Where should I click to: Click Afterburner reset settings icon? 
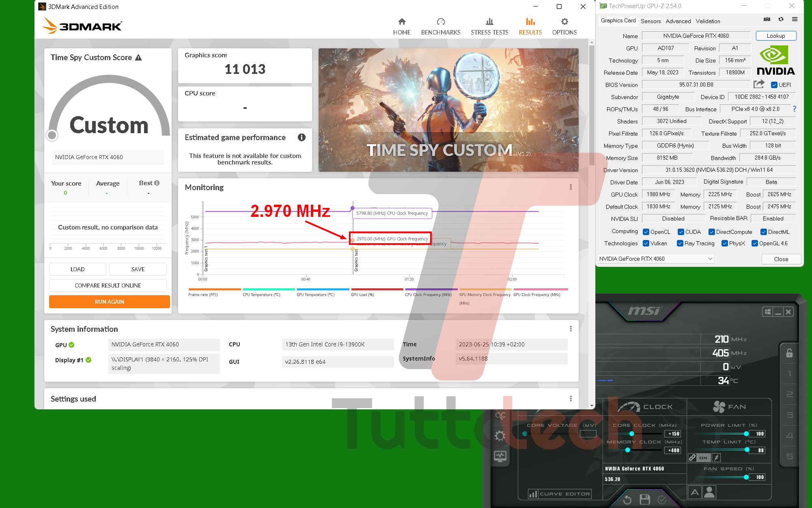pos(627,499)
